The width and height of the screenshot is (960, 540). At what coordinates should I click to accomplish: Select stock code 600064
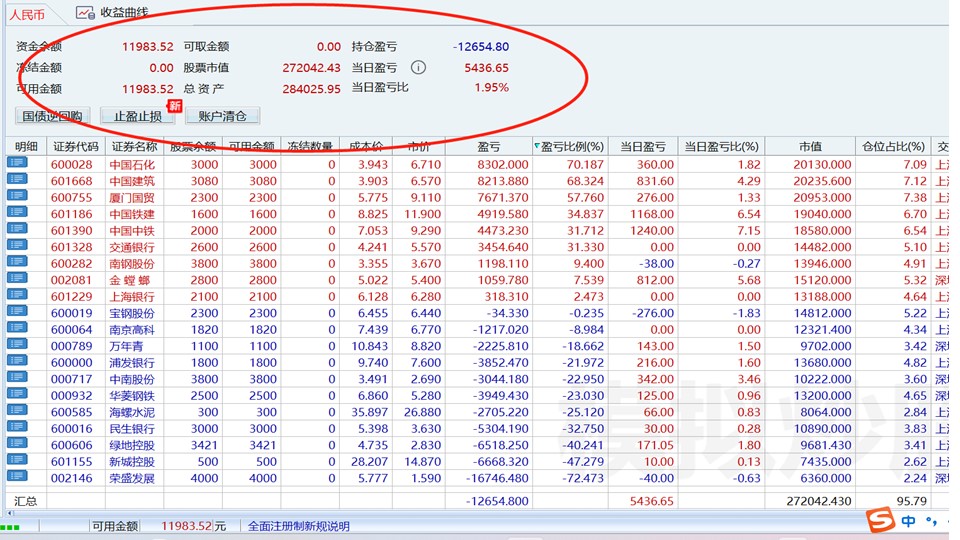tap(72, 329)
